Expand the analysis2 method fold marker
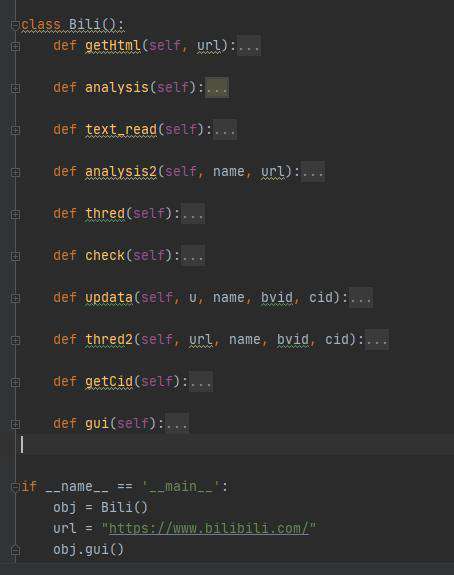The image size is (454, 575). coord(15,172)
